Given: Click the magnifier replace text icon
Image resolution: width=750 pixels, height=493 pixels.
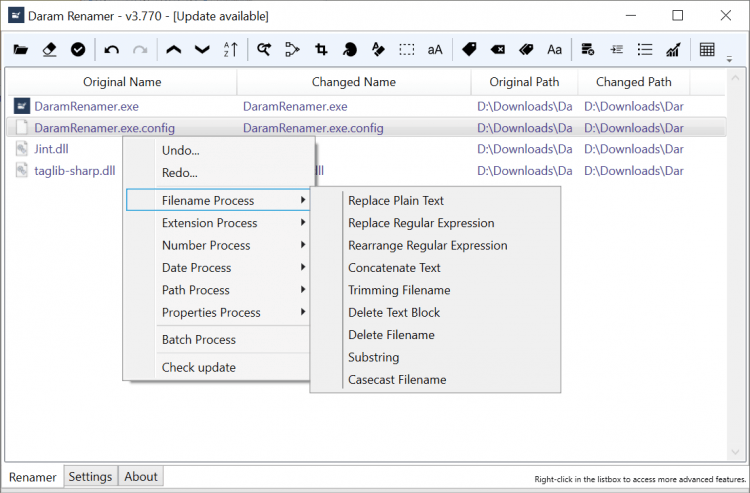Looking at the screenshot, I should [264, 49].
